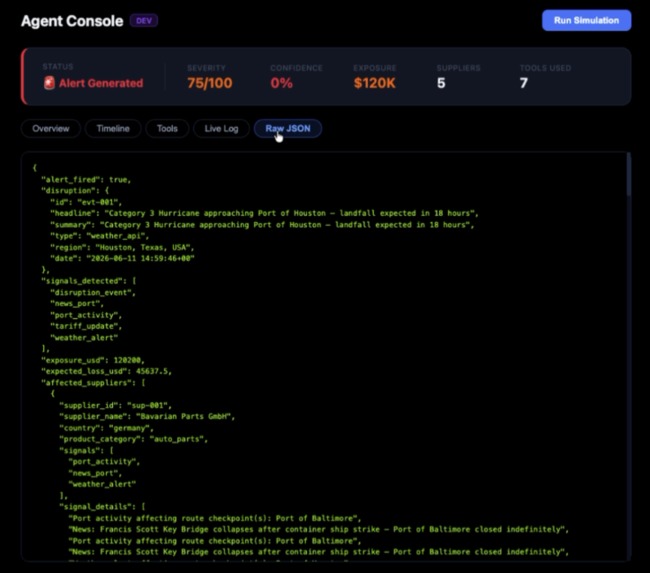Click the "affected_suppliers" key line
The width and height of the screenshot is (650, 573).
point(93,383)
